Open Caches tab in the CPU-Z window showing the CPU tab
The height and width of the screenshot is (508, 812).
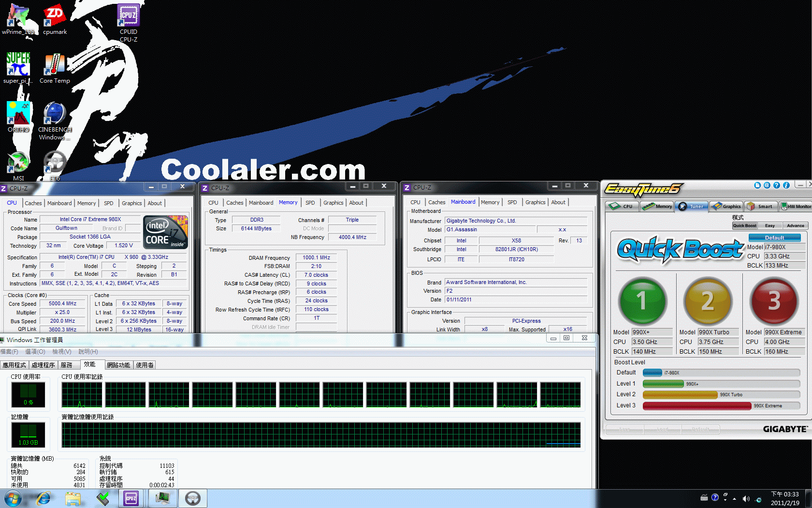[x=33, y=203]
